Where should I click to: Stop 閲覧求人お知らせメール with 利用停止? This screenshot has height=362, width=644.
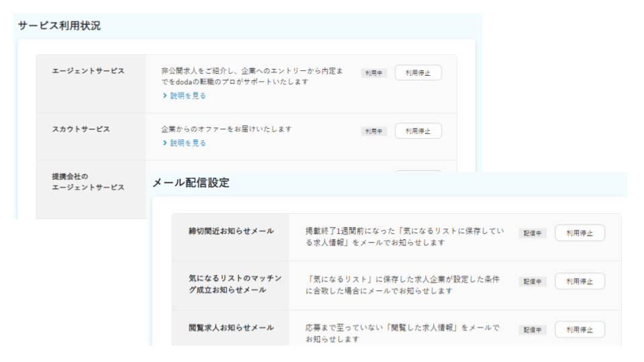point(580,330)
